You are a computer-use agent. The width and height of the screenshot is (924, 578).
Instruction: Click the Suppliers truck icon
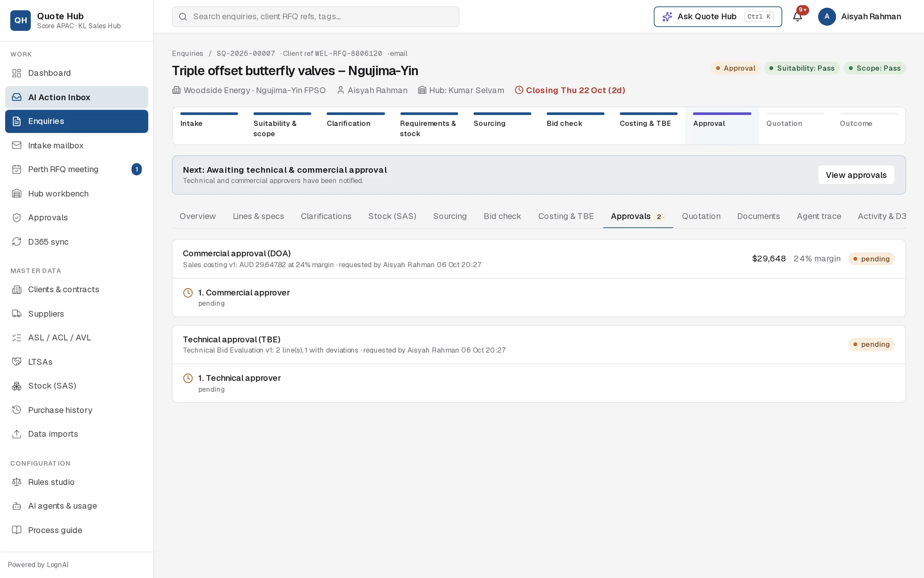17,314
